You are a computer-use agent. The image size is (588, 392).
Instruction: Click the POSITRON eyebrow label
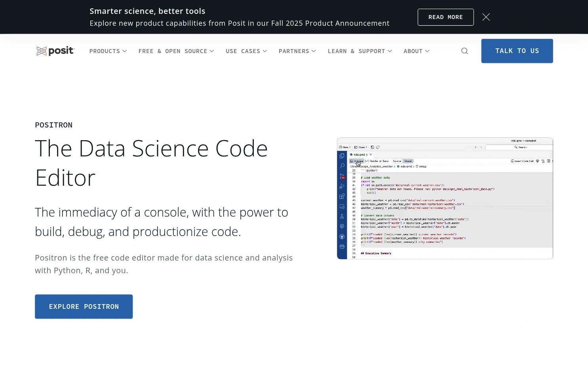[x=53, y=125]
